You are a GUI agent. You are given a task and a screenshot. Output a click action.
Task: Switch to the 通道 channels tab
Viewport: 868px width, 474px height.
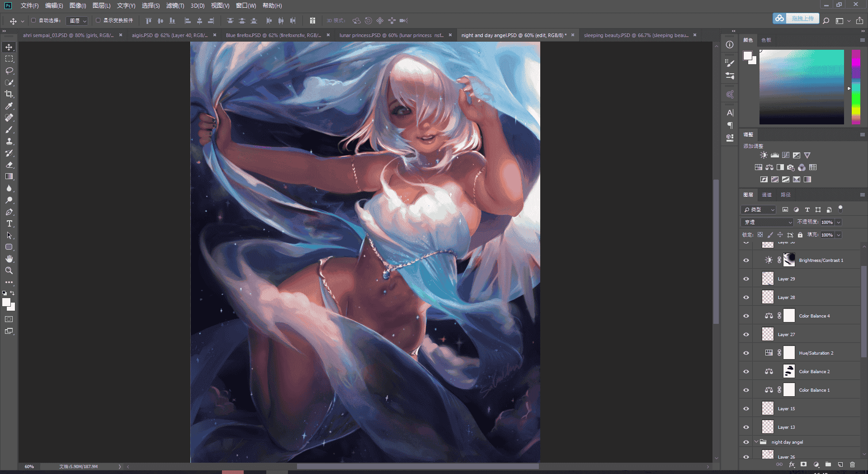click(767, 194)
